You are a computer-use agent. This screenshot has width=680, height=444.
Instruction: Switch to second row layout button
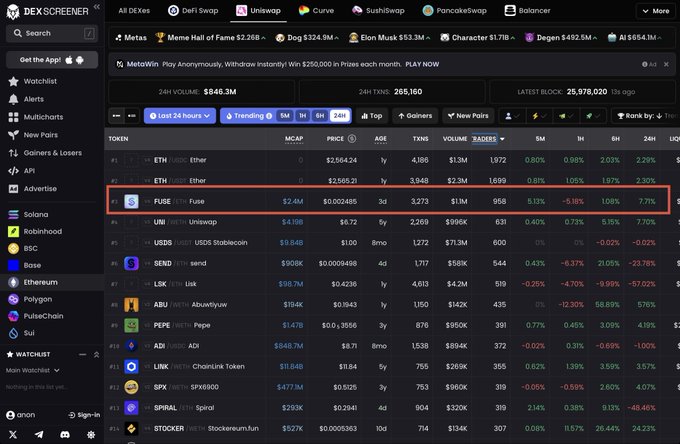click(x=132, y=116)
